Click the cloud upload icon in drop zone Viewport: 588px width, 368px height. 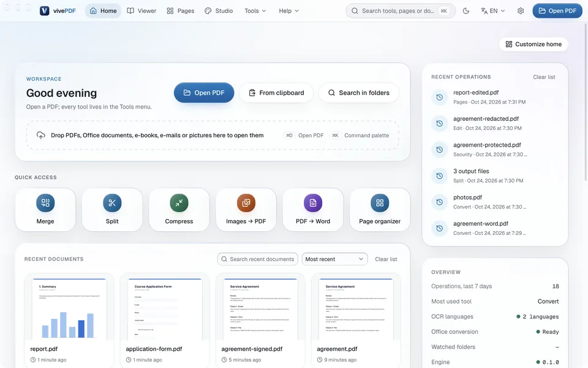click(41, 135)
